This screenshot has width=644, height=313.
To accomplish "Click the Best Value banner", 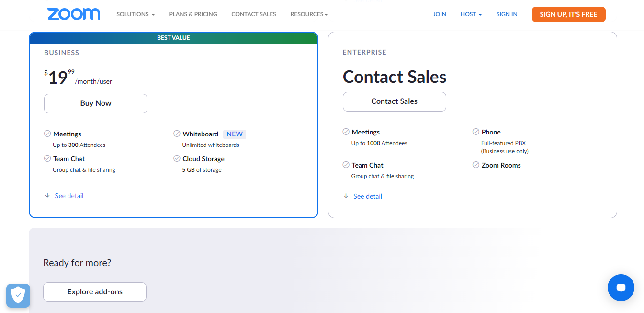I will coord(173,38).
